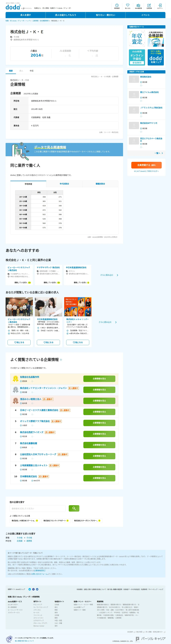Click the bronze rank 3 medal icon
The height and width of the screenshot is (644, 171).
(15, 400)
